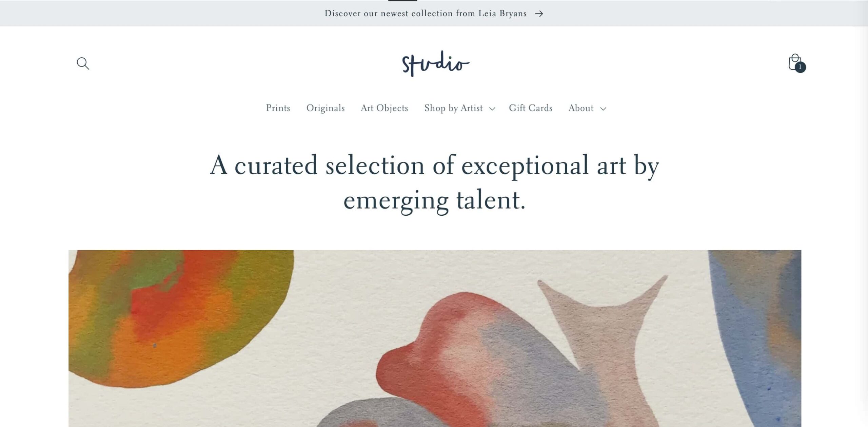The height and width of the screenshot is (427, 868).
Task: Click the chevron next to About
Action: click(603, 109)
